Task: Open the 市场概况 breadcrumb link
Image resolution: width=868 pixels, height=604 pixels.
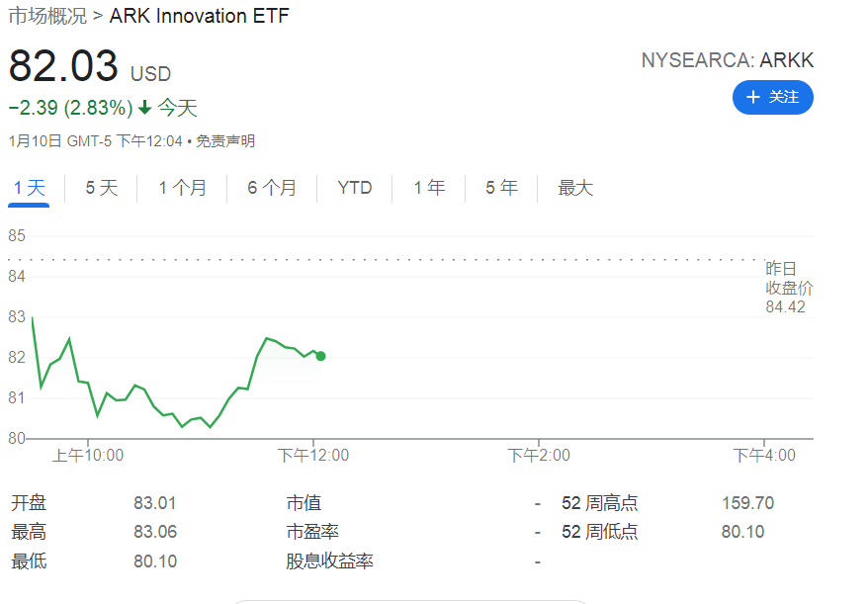Action: (x=47, y=17)
